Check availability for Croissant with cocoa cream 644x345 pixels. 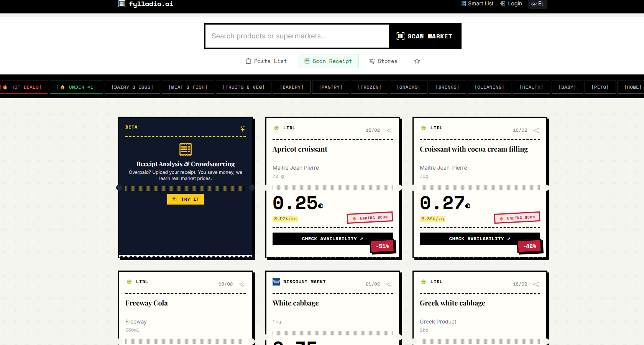(x=480, y=239)
